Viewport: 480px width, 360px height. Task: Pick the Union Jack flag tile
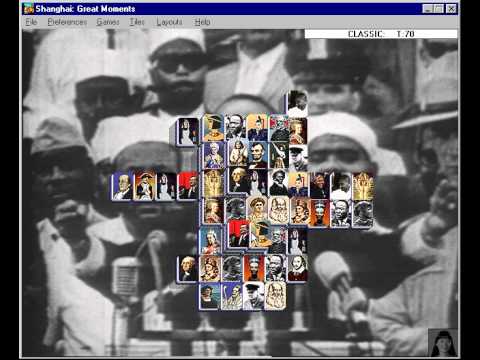279,128
